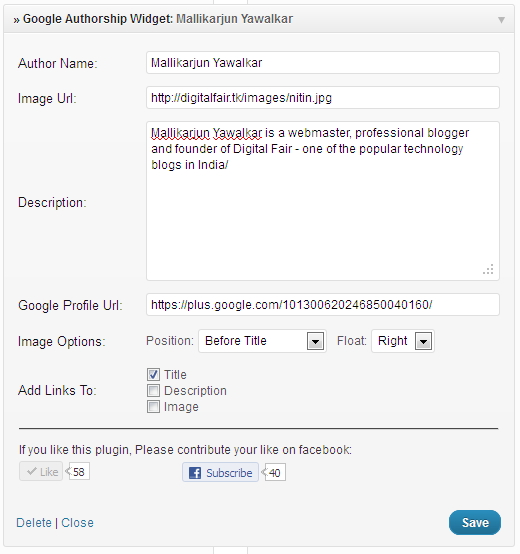Focus the Author Name input field
The height and width of the screenshot is (554, 520).
(323, 63)
